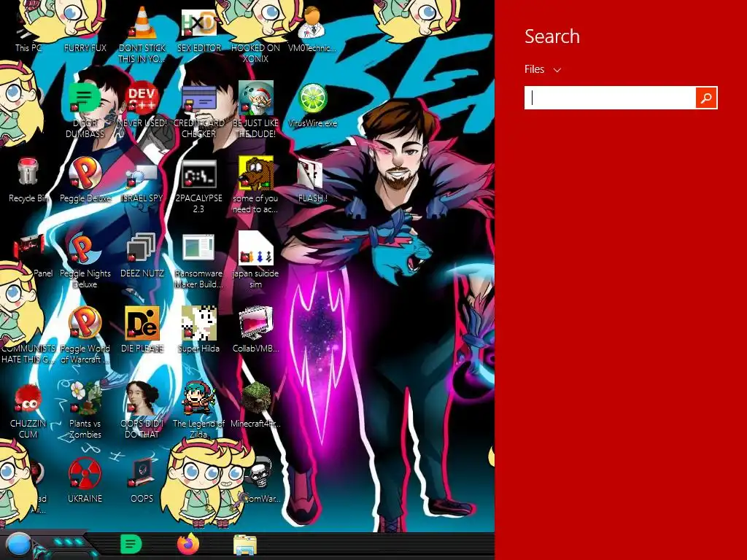Select the ISRAEL SPY shortcut
The image size is (747, 560).
142,183
